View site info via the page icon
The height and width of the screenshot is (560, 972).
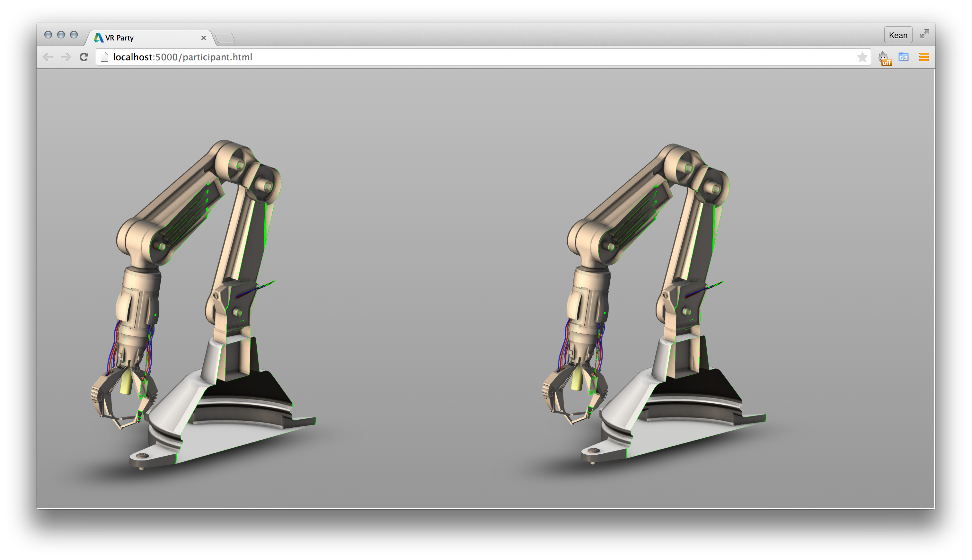click(x=104, y=57)
